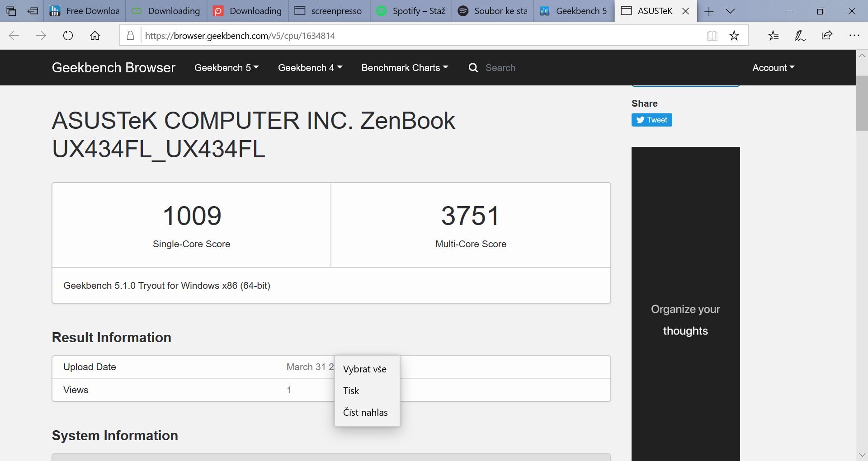Screen dimensions: 868x461
Task: Switch to the Spotify tab
Action: point(410,10)
